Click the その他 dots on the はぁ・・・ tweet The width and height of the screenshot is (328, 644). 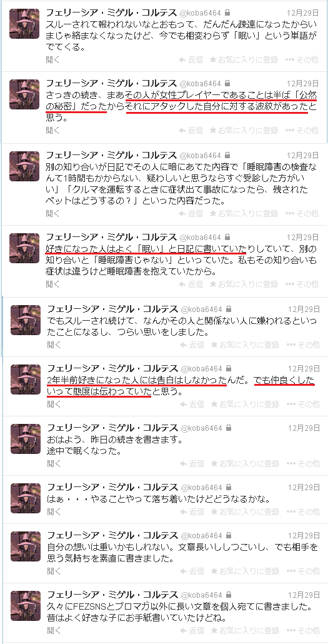pyautogui.click(x=291, y=511)
